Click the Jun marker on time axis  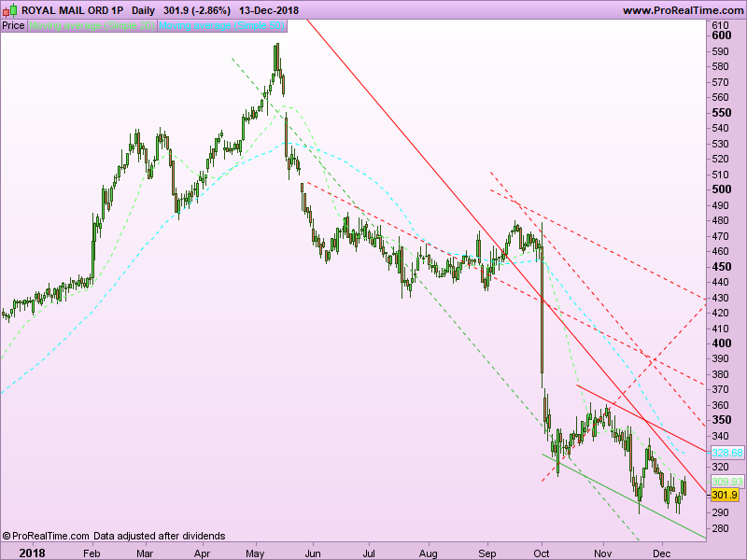[x=313, y=553]
